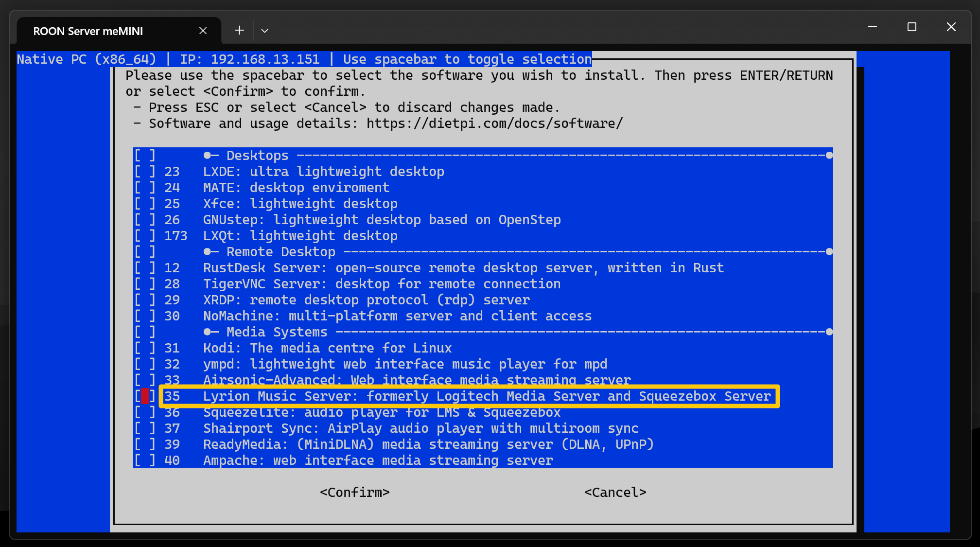The height and width of the screenshot is (547, 980).
Task: Minimize the terminal window
Action: click(x=873, y=27)
